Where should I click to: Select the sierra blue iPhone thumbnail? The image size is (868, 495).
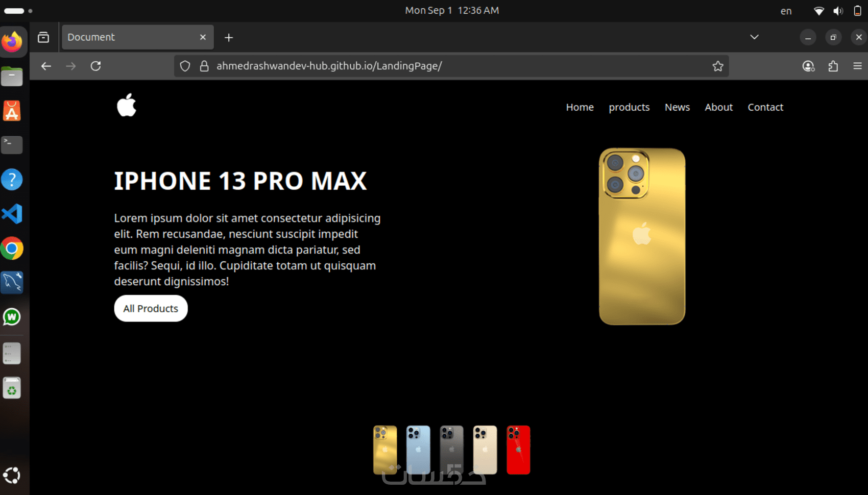418,450
